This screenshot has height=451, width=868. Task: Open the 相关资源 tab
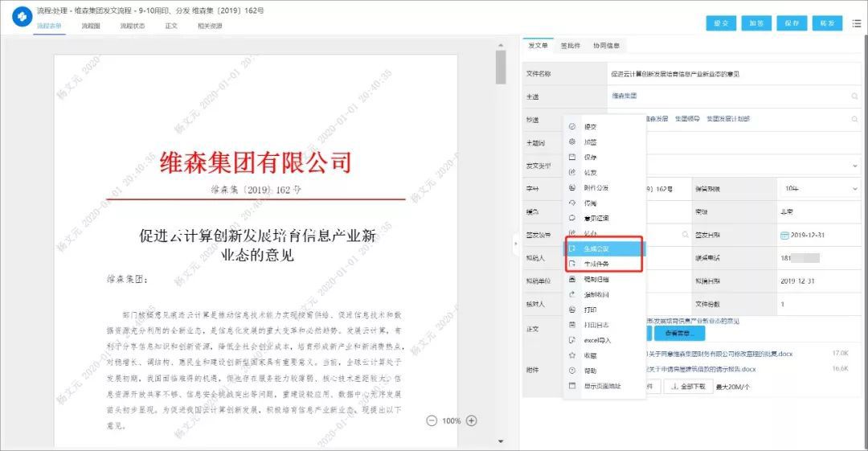tap(210, 26)
